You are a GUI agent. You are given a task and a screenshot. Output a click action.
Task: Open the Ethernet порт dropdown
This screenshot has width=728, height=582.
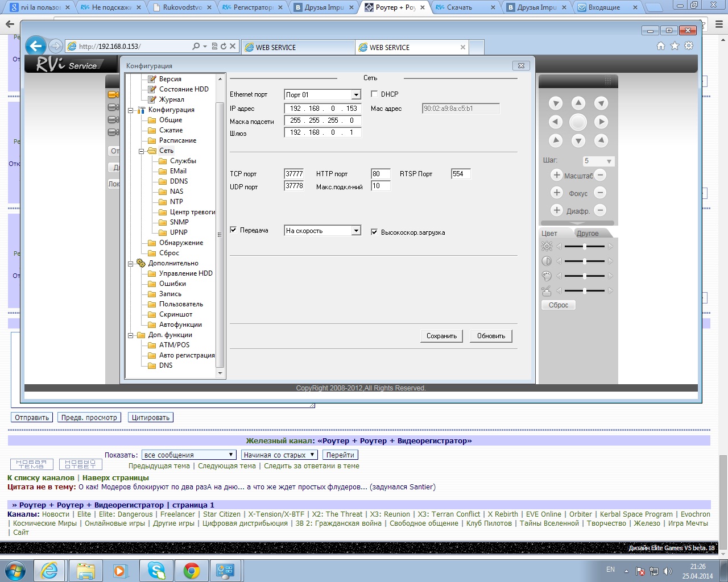tap(355, 95)
